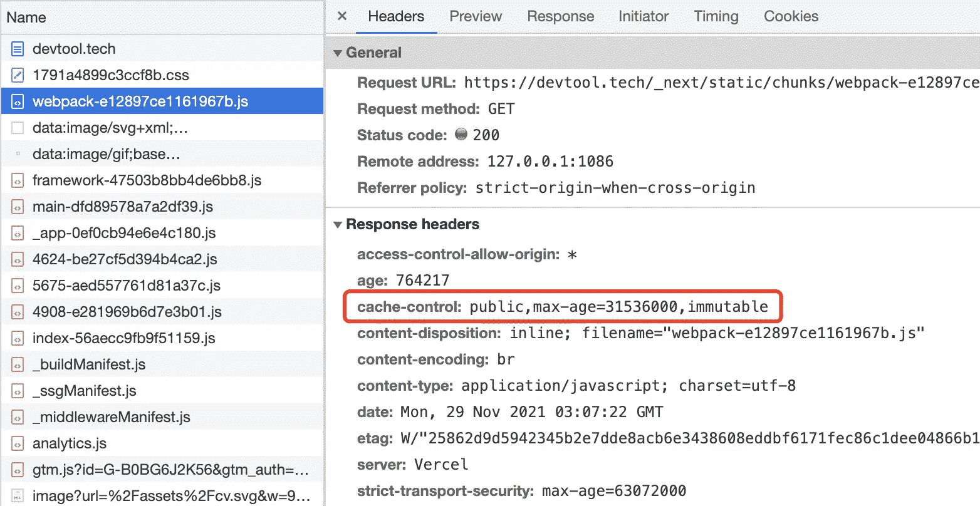Click the icon beside data:image/svg+xml request
Viewport: 980px width, 506px height.
[18, 128]
